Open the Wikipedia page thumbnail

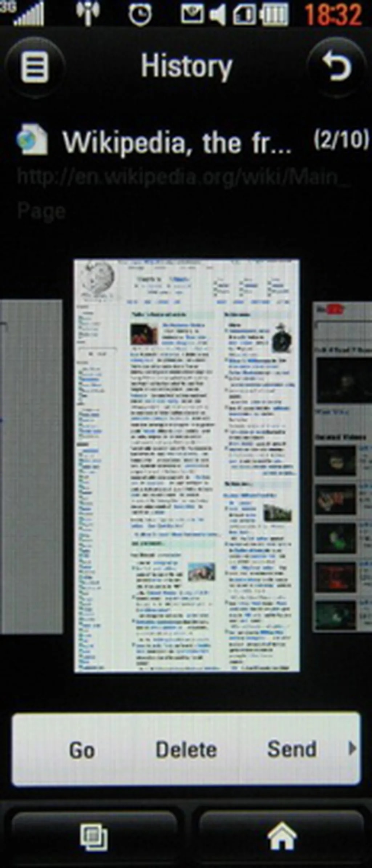pyautogui.click(x=187, y=465)
